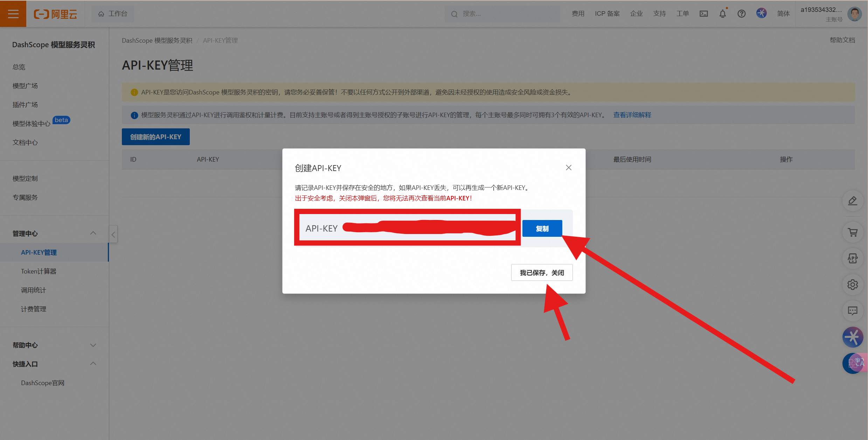Screen dimensions: 868x440
Task: Open the hamburger menu in the top-left corner
Action: [x=13, y=14]
